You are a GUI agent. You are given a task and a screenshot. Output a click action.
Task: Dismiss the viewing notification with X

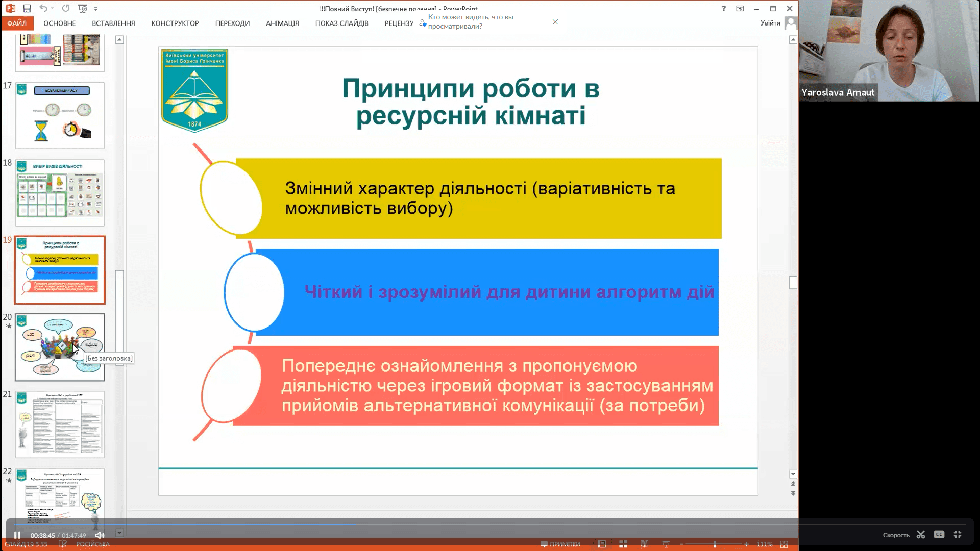coord(555,22)
